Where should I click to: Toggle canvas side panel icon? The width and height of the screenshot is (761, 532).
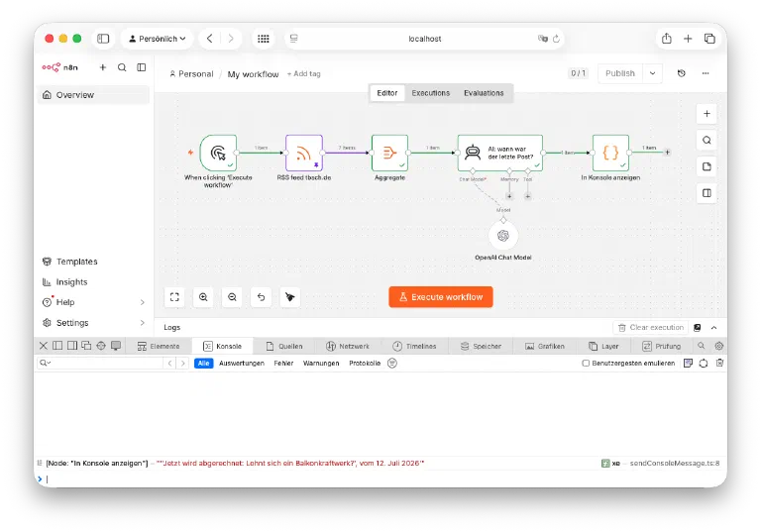point(707,193)
